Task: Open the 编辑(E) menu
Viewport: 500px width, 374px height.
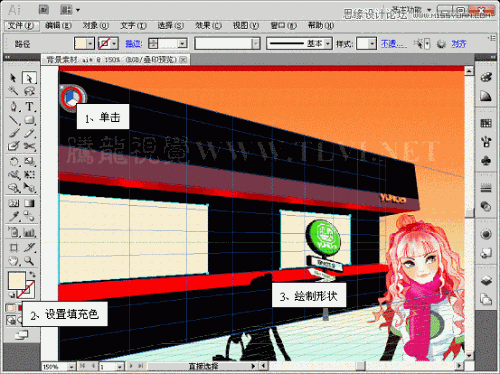Action: coord(58,26)
